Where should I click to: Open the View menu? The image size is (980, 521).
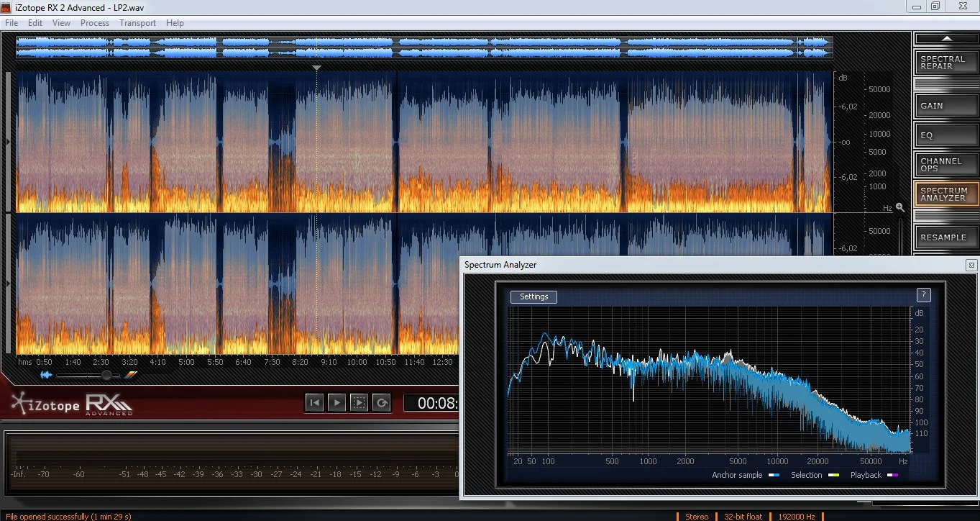point(62,23)
